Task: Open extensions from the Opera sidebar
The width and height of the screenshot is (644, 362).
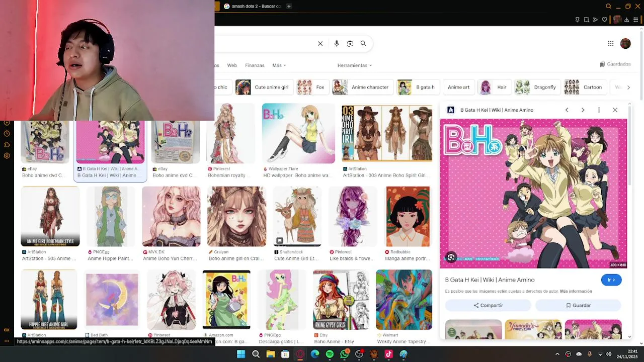Action: [7, 145]
